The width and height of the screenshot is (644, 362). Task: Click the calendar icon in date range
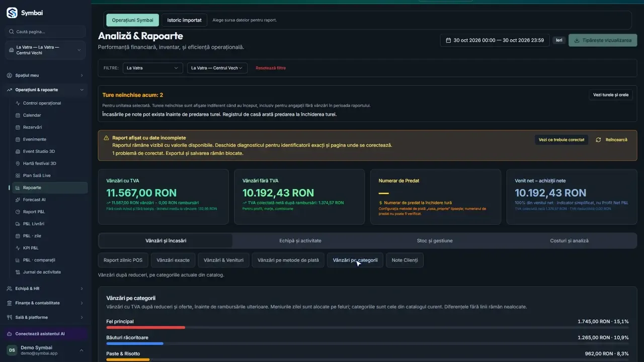pos(448,40)
